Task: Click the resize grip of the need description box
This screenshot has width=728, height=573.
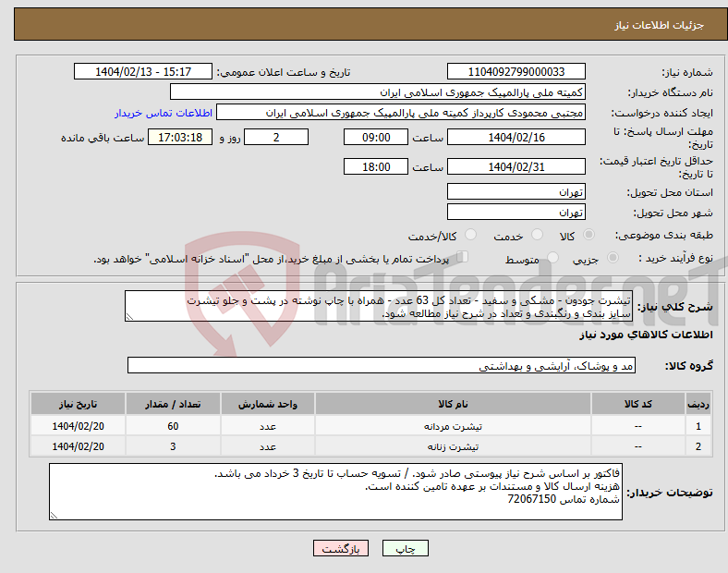Action: pyautogui.click(x=129, y=317)
